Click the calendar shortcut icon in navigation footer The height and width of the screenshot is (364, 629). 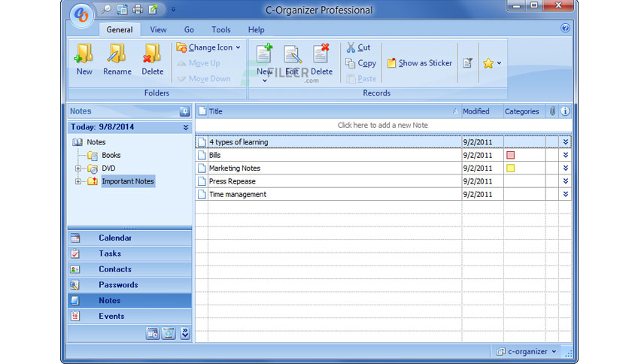pos(153,332)
